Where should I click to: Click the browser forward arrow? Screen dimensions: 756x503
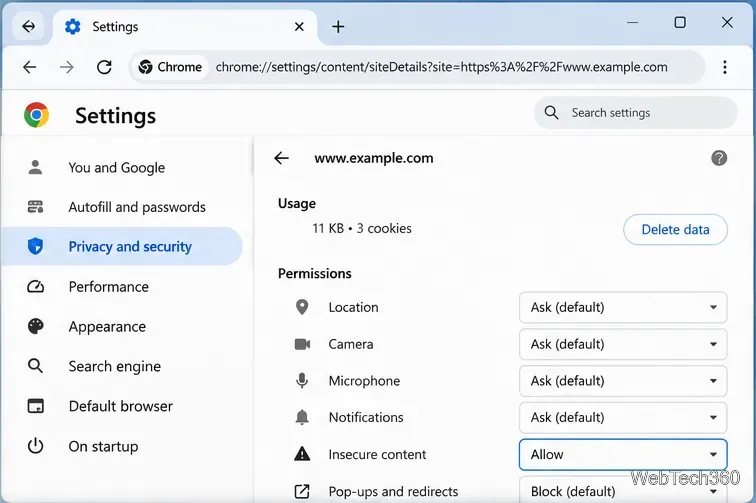coord(67,67)
